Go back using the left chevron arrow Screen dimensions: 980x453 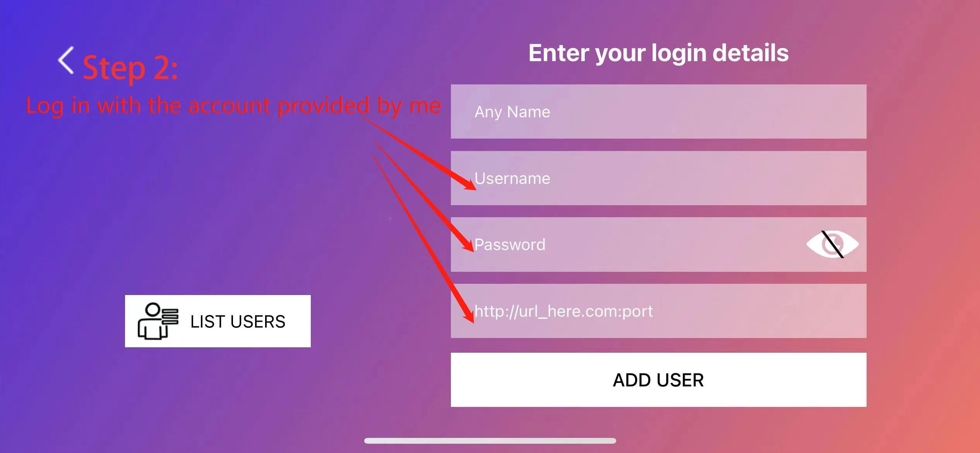tap(66, 60)
